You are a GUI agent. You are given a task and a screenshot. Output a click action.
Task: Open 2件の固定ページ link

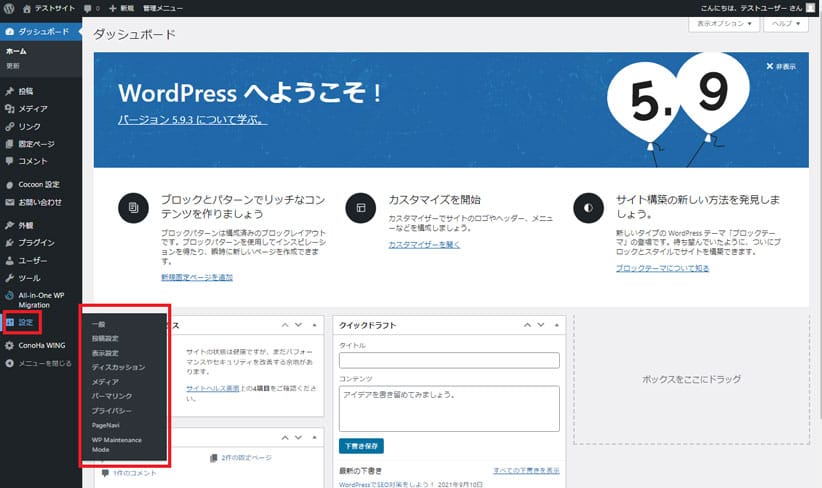pos(246,458)
